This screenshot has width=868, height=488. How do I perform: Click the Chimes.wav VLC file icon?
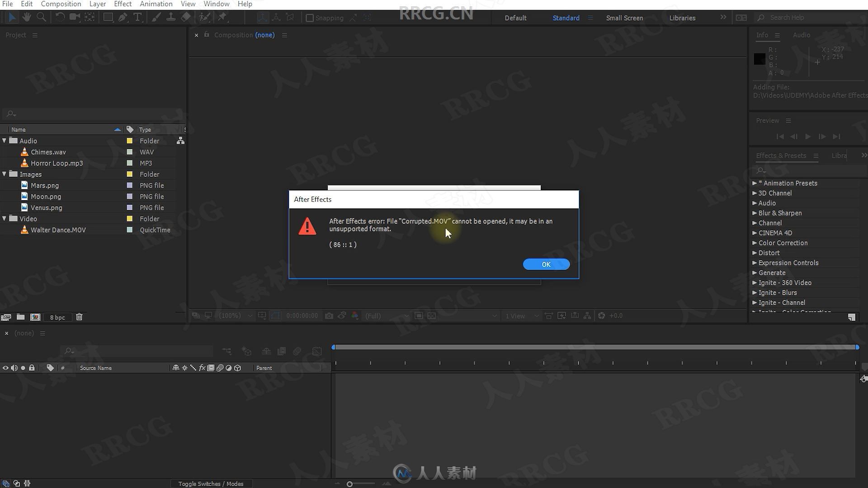pyautogui.click(x=24, y=152)
